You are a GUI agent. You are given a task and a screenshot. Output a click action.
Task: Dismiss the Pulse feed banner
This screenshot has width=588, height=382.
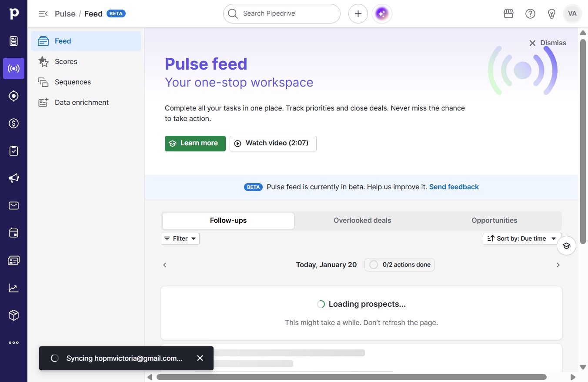coord(548,43)
